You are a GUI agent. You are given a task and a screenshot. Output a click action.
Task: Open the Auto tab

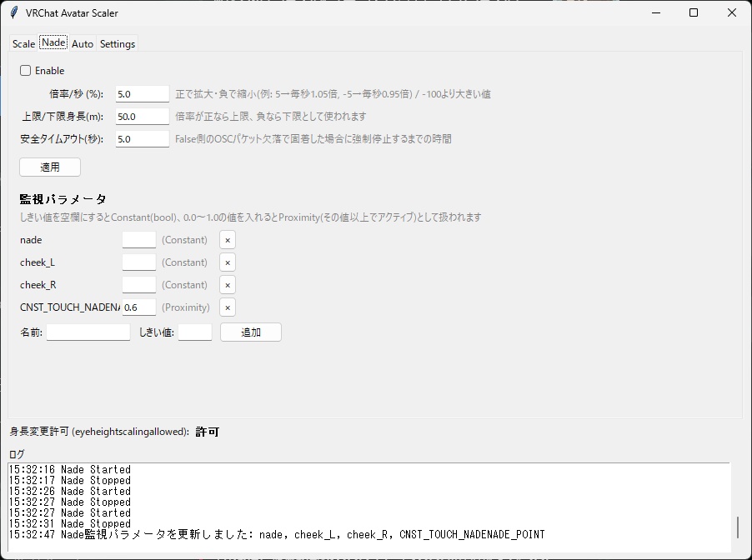(83, 43)
